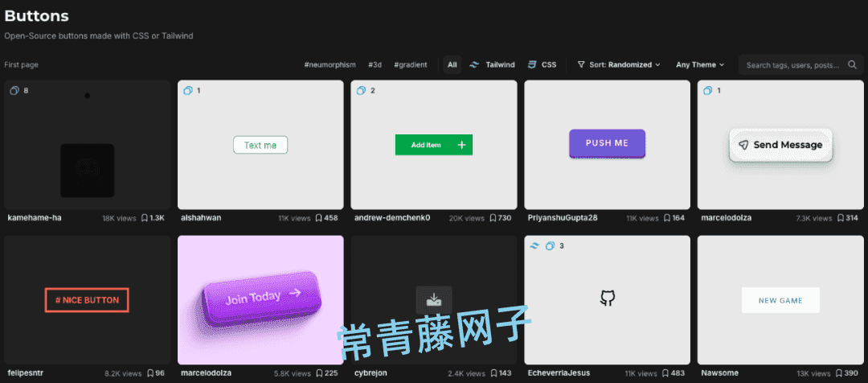
Task: Filter buttons by CSS
Action: pyautogui.click(x=542, y=65)
